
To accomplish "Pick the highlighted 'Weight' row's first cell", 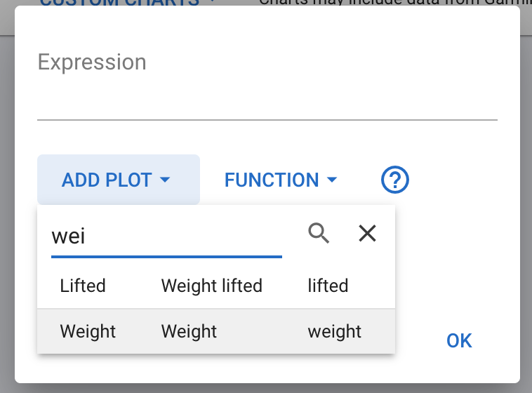I will point(88,331).
